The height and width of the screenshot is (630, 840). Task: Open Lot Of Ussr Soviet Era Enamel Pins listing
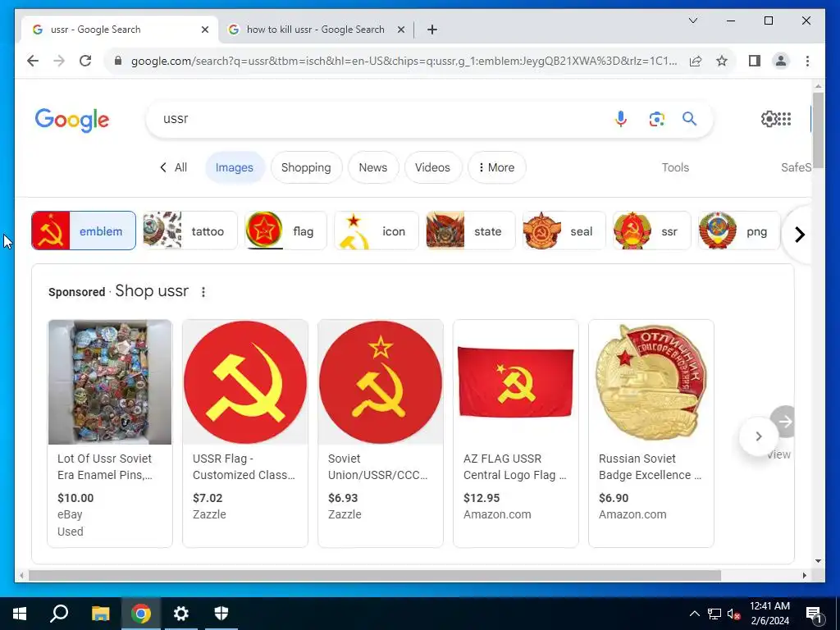110,433
